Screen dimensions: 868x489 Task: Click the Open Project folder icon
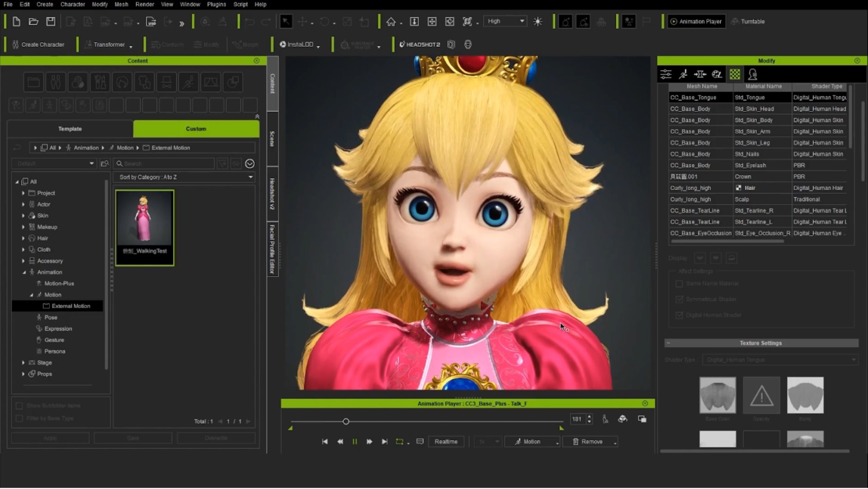click(33, 21)
